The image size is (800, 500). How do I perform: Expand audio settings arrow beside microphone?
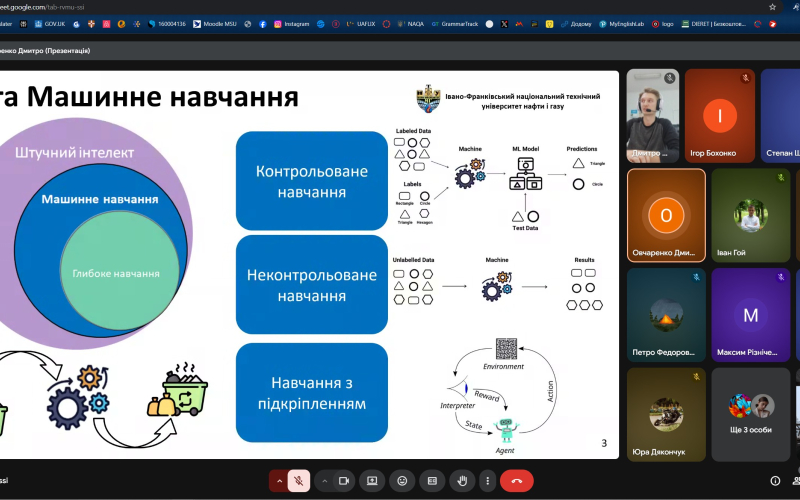(279, 481)
